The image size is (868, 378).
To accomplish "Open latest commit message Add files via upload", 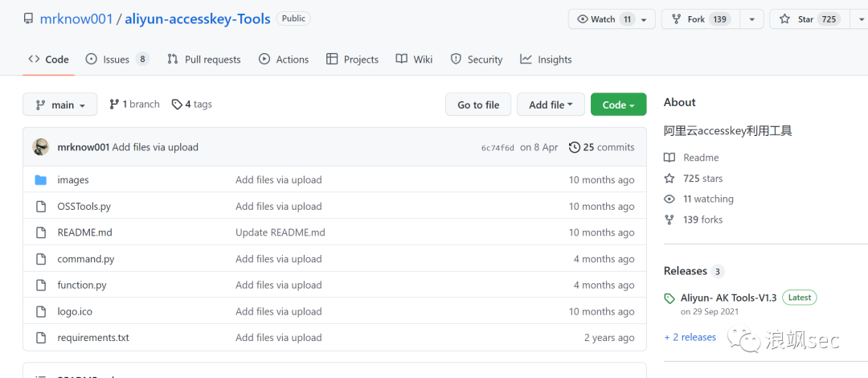I will [156, 147].
